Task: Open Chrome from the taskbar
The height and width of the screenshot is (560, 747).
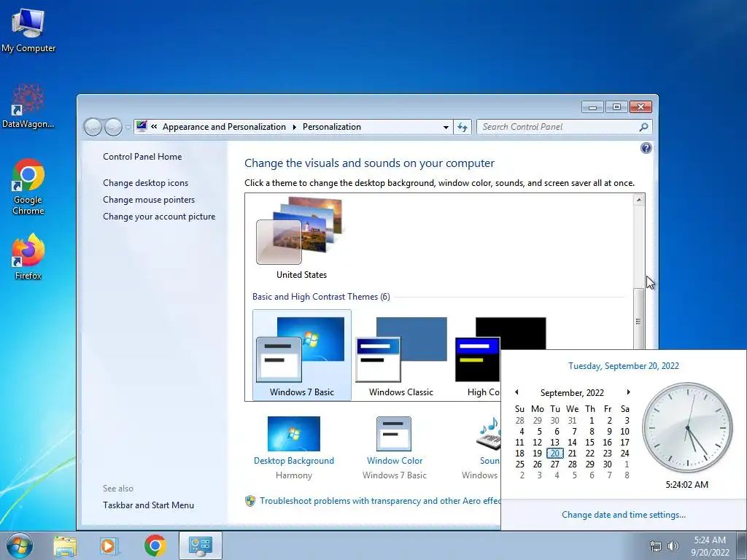Action: tap(155, 545)
